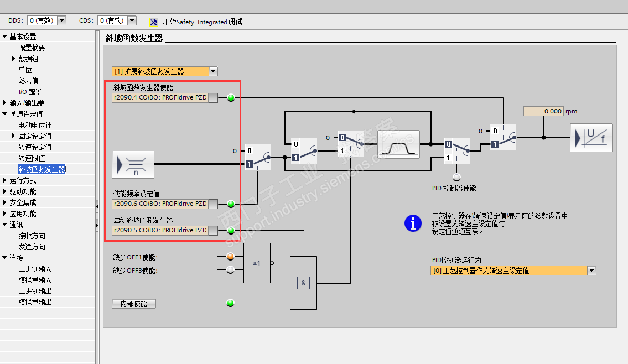
Task: Click green LED for 使能频率设定值
Action: [x=231, y=204]
